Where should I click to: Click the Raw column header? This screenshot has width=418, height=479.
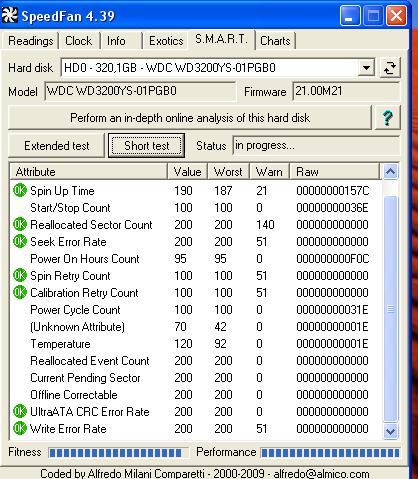(335, 172)
